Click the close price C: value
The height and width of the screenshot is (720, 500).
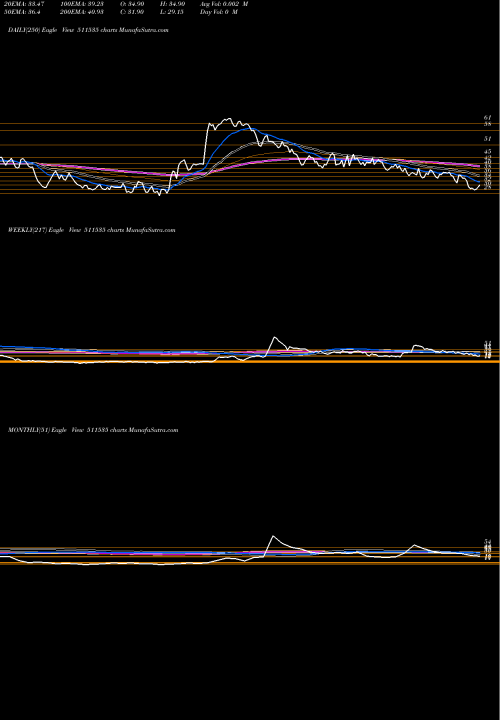pyautogui.click(x=132, y=12)
